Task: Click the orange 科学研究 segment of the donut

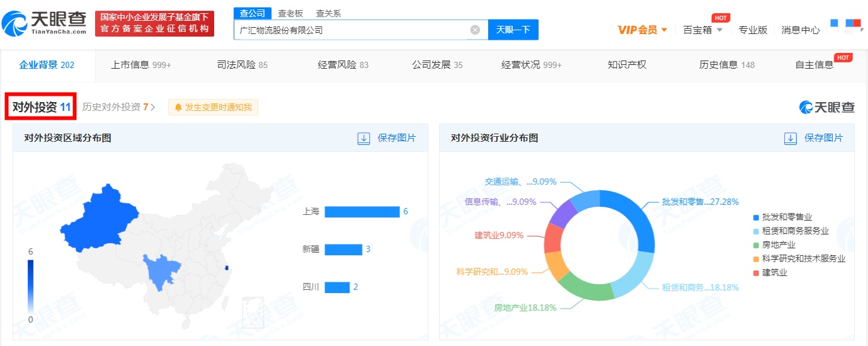Action: (x=557, y=266)
